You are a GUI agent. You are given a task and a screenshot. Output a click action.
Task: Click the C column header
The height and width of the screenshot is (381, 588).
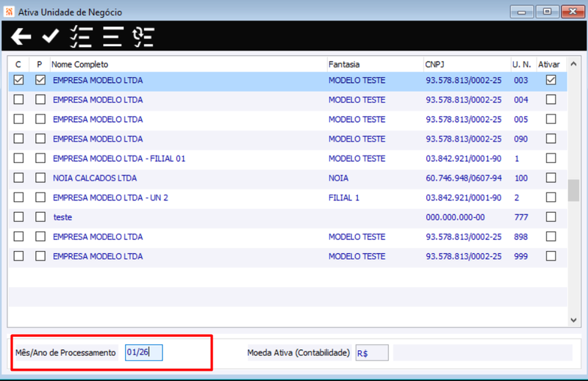click(x=18, y=65)
